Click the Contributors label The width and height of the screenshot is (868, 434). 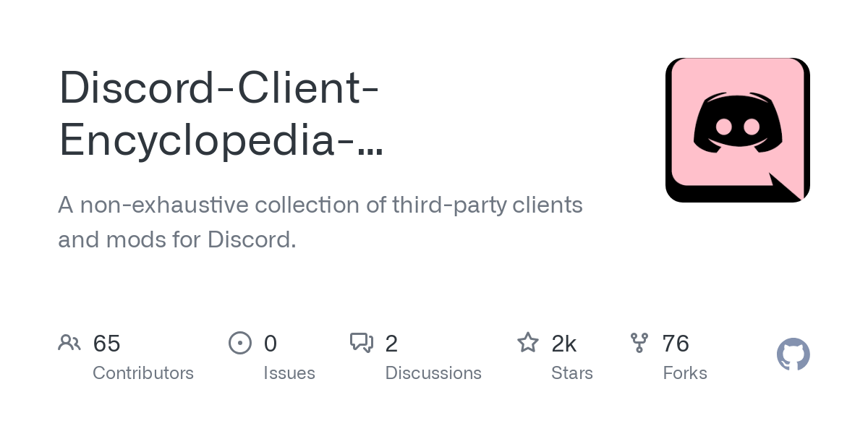(143, 373)
